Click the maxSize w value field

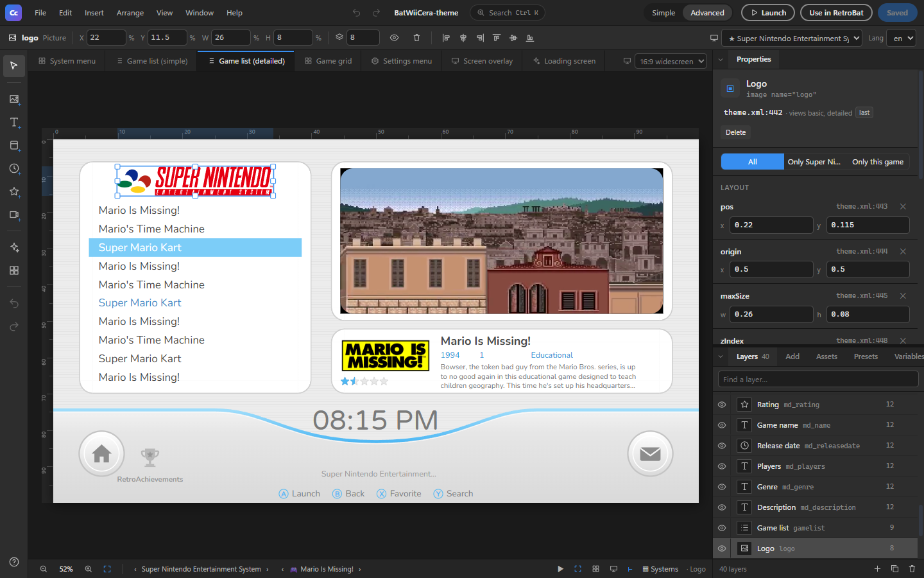772,314
